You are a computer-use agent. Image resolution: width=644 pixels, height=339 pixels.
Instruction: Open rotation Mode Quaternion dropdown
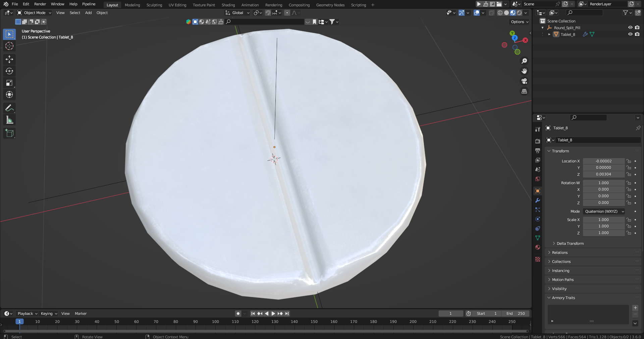(604, 211)
